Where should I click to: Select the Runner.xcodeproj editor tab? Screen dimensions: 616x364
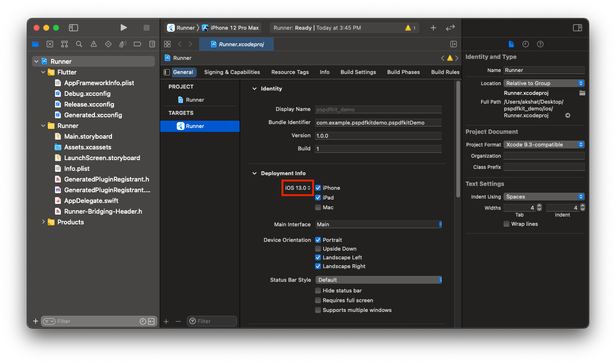click(x=237, y=44)
